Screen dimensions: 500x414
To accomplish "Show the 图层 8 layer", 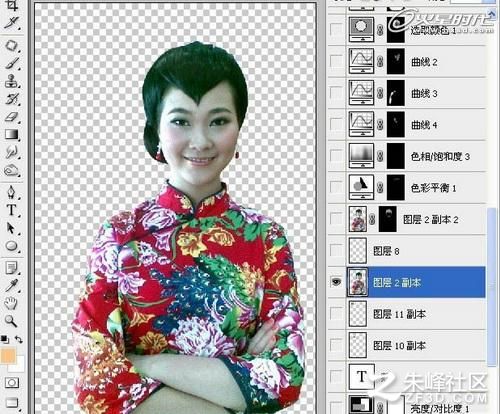I will click(x=336, y=250).
